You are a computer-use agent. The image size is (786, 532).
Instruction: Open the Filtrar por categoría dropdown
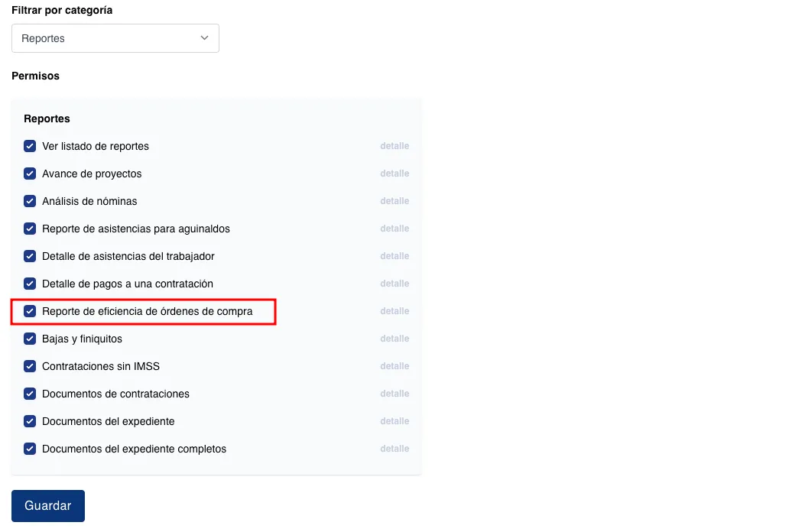coord(115,38)
